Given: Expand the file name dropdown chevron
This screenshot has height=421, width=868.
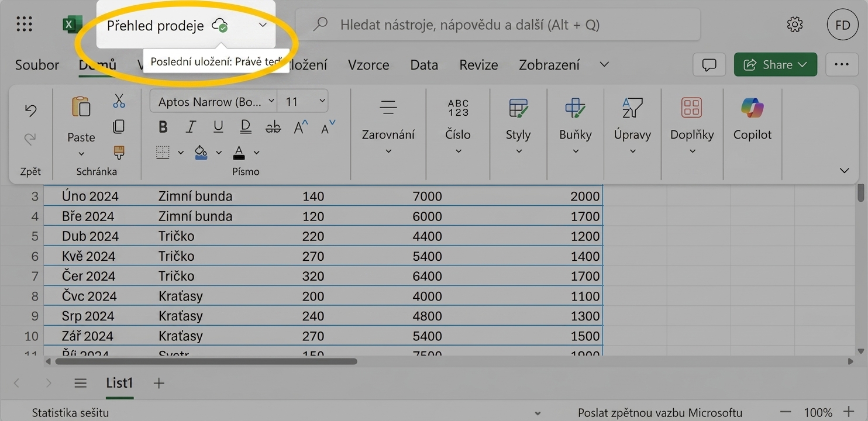Looking at the screenshot, I should coord(263,25).
